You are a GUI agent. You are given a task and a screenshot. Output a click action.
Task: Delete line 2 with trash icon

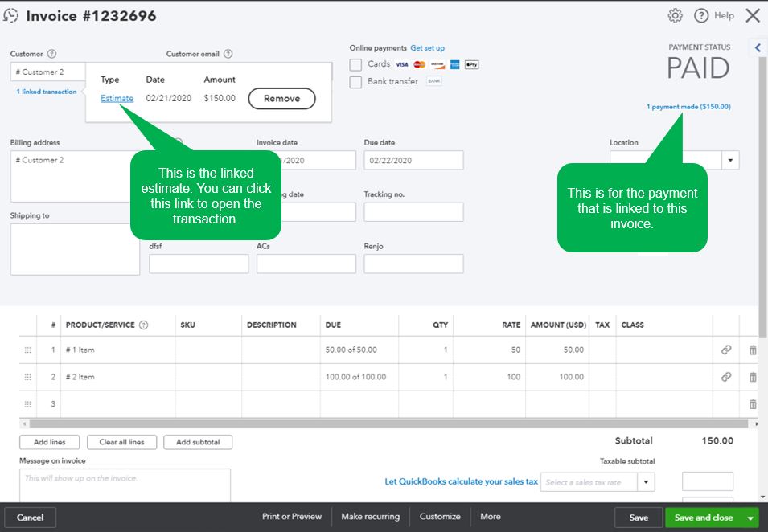753,377
